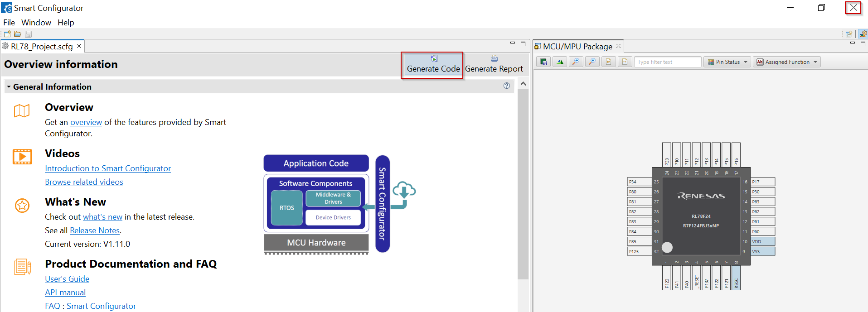868x312 pixels.
Task: Click the Application Code diagram block
Action: pos(316,163)
